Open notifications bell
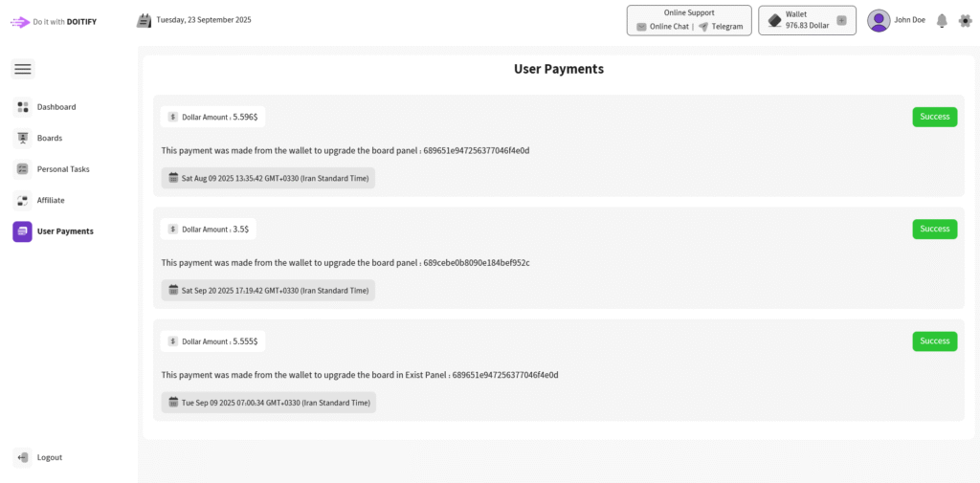Image resolution: width=980 pixels, height=483 pixels. click(942, 20)
